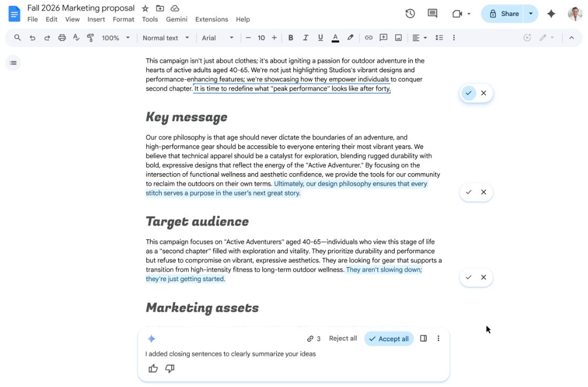Viewport: 588px width, 387px height.
Task: Toggle italic formatting
Action: [305, 37]
